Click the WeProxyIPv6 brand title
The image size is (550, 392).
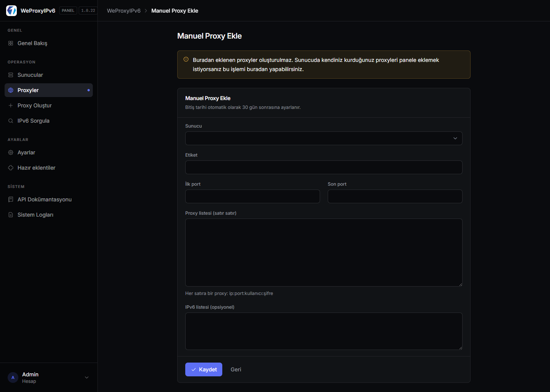tap(38, 11)
